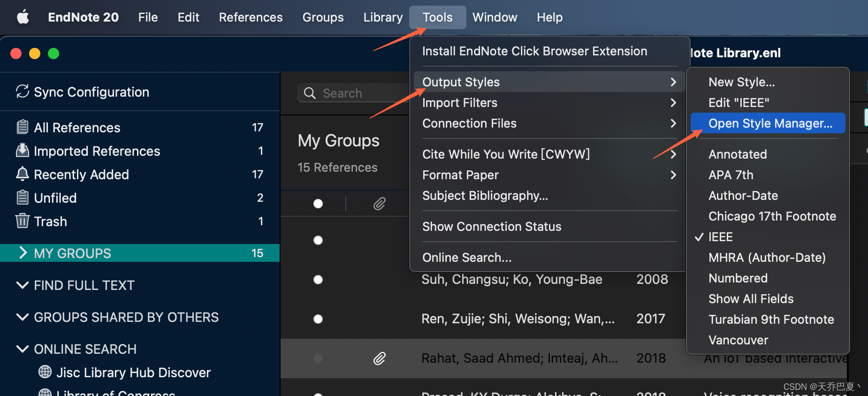This screenshot has width=868, height=396.
Task: Select the Ren, Zujie; Shi, Weisong reference
Action: coord(518,319)
